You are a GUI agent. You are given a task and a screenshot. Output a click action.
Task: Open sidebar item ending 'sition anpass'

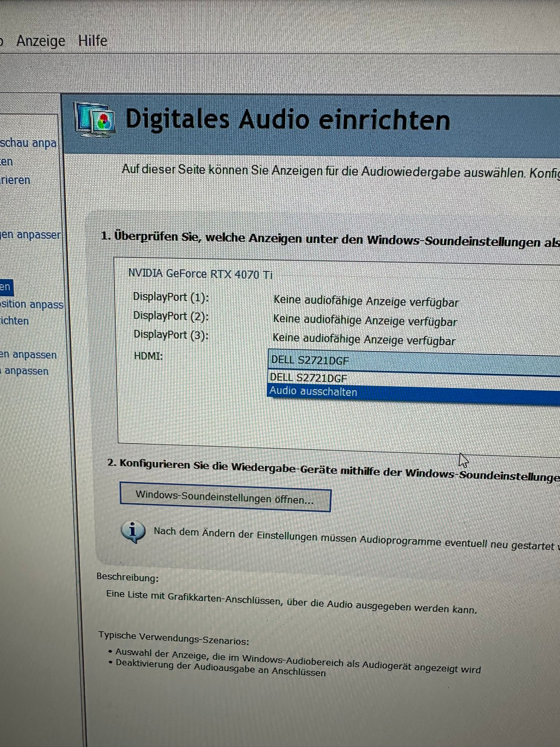click(x=31, y=305)
